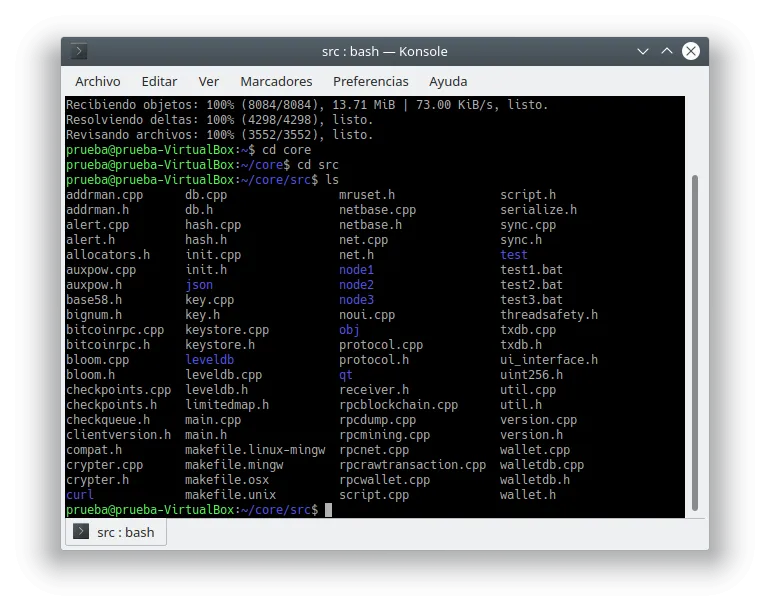770x611 pixels.
Task: Click the rpcrawtransaction.cpp file name
Action: coord(412,465)
